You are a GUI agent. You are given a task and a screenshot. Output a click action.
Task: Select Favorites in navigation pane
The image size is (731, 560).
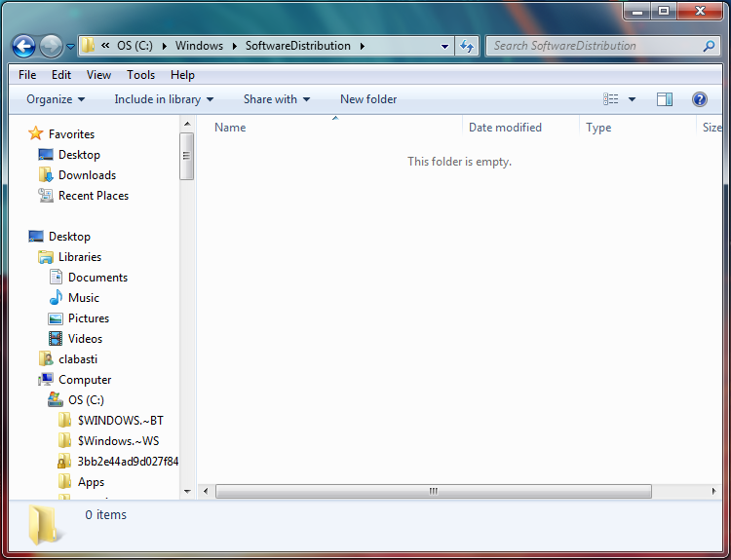(71, 134)
